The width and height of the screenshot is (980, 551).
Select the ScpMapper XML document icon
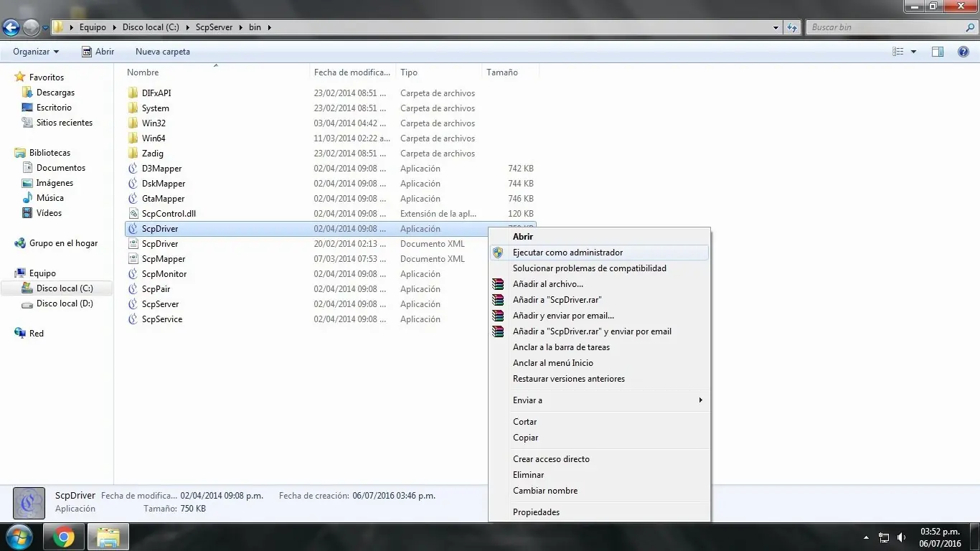pyautogui.click(x=133, y=259)
